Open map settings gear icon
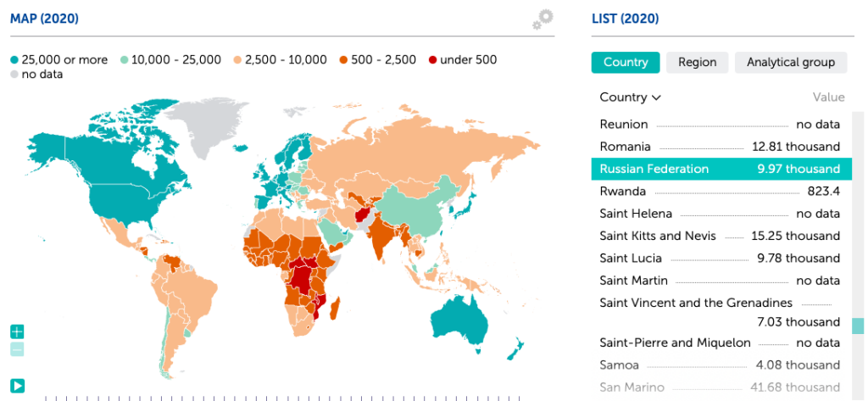Viewport: 868px width, 401px height. pos(542,19)
